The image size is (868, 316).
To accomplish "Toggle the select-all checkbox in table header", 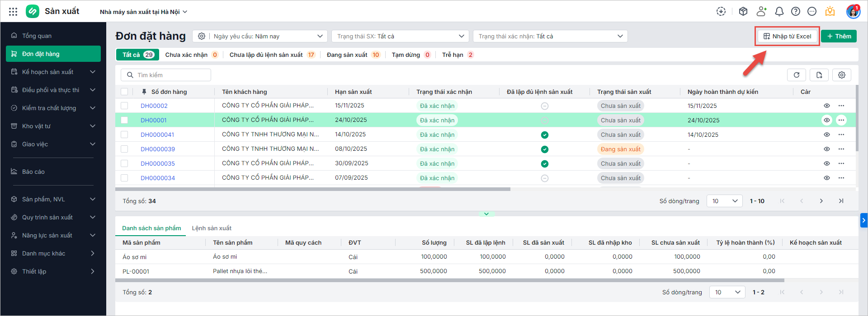I will click(x=124, y=92).
